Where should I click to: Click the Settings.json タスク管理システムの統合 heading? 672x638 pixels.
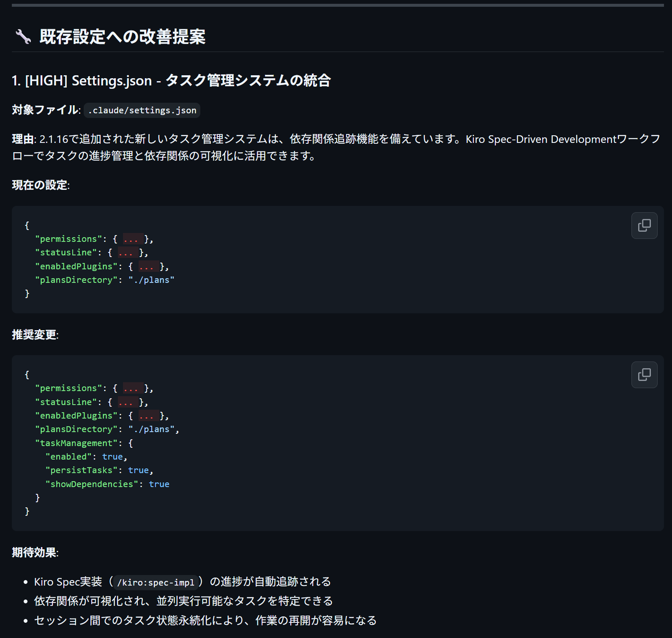tap(171, 80)
